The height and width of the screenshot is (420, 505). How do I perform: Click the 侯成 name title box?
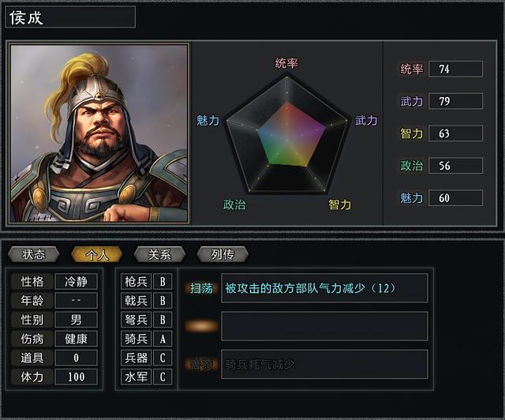pos(71,17)
